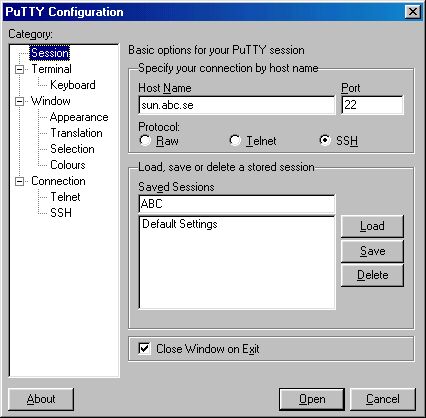Screen dimensions: 426x418
Task: Open the Session category
Action: tap(50, 53)
